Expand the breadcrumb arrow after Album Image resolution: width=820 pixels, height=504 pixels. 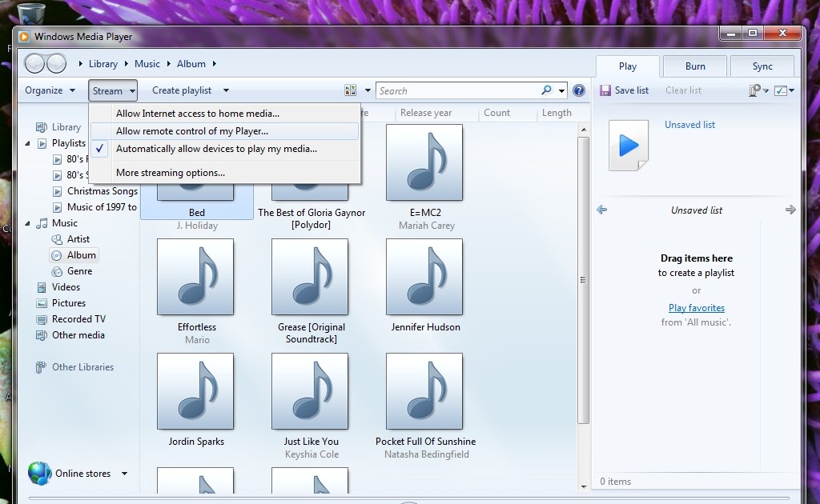pyautogui.click(x=214, y=64)
